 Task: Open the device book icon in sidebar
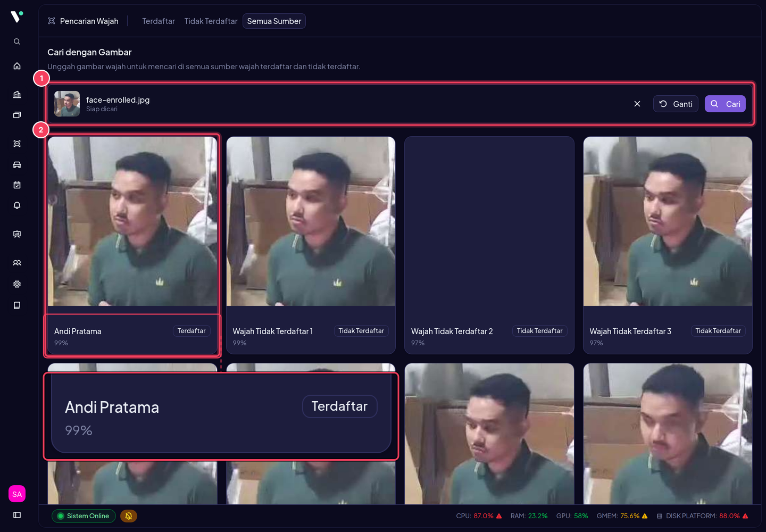(x=17, y=305)
